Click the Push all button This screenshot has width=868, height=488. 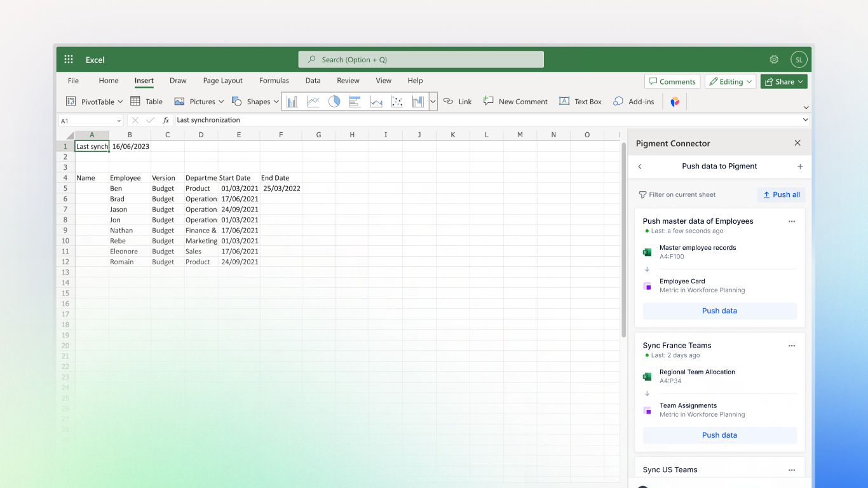[x=782, y=195]
